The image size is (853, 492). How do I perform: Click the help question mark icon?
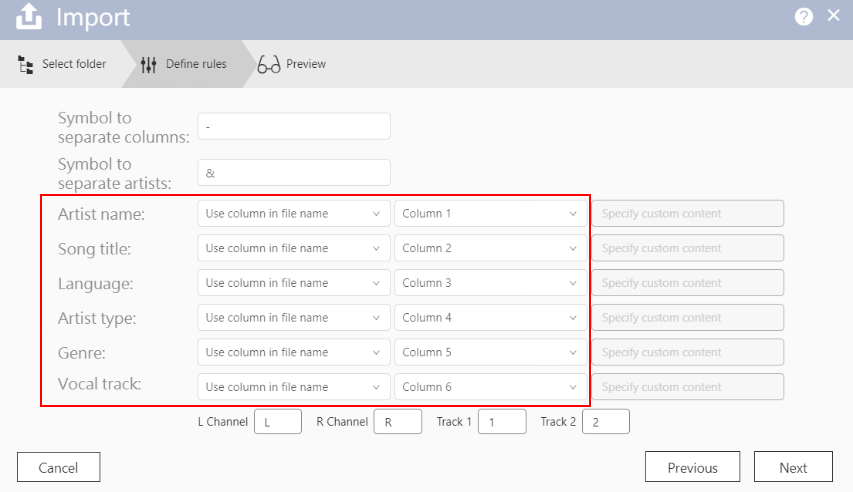(803, 17)
